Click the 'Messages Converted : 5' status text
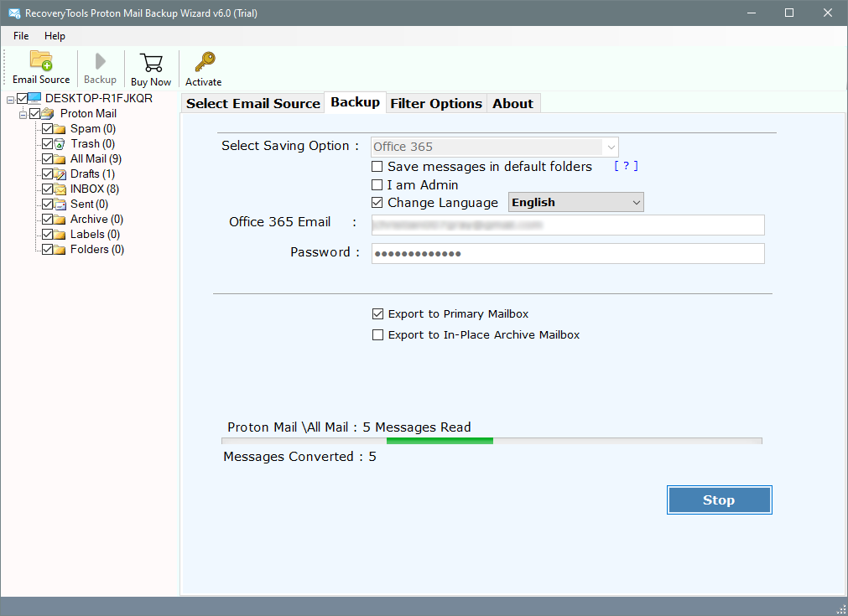 [299, 457]
